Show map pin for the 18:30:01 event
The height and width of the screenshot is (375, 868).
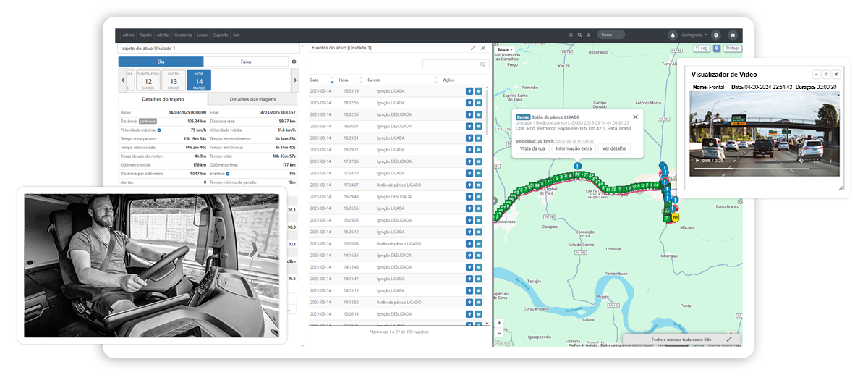point(469,126)
